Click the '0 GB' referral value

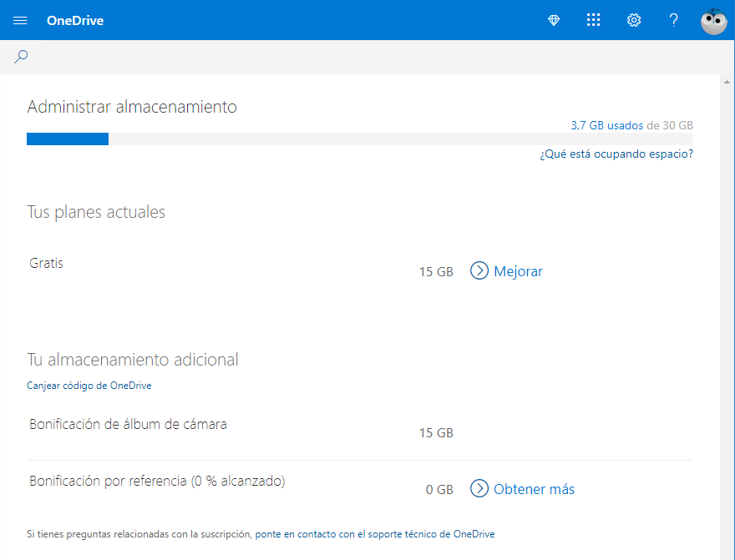coord(439,489)
